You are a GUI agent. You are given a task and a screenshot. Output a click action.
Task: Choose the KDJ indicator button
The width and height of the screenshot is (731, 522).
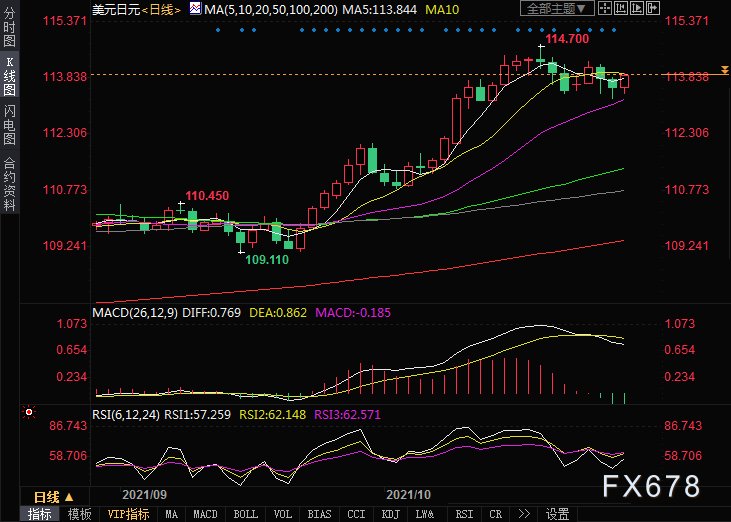[391, 514]
